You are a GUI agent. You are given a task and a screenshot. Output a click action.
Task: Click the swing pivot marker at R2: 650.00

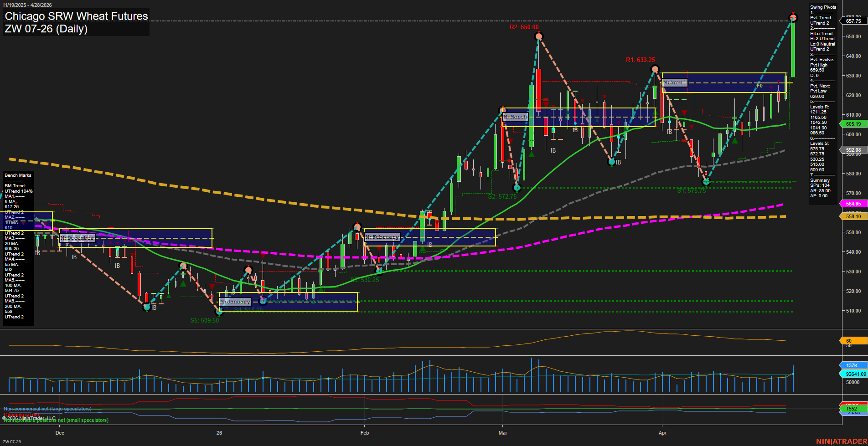(x=539, y=36)
